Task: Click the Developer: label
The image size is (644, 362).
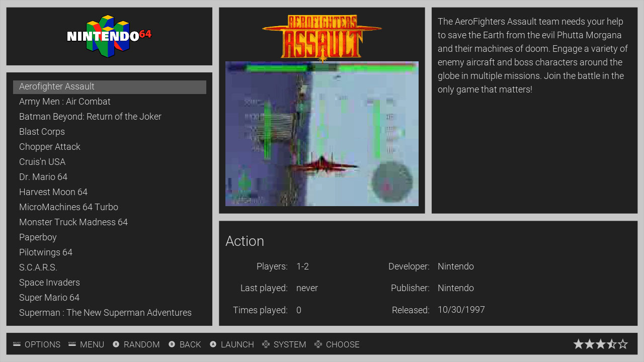Action: pos(409,266)
